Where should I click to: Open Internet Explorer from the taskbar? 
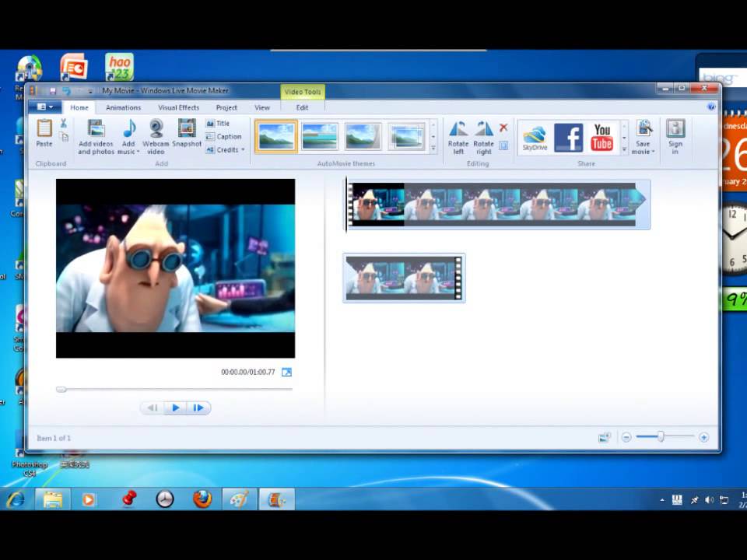[x=16, y=499]
